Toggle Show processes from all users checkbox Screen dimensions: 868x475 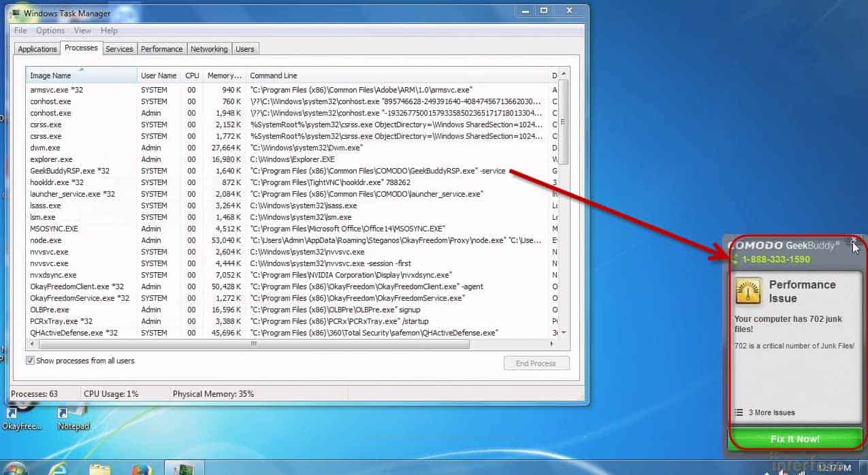[30, 361]
